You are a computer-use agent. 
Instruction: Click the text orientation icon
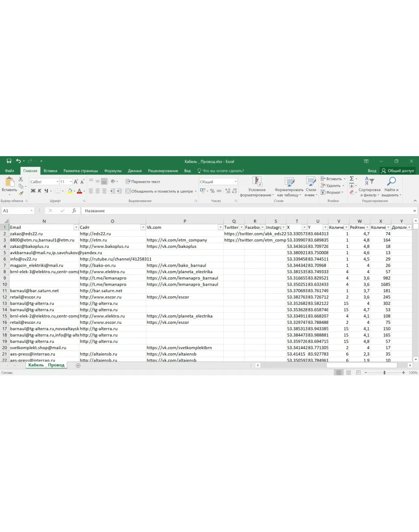pos(113,181)
